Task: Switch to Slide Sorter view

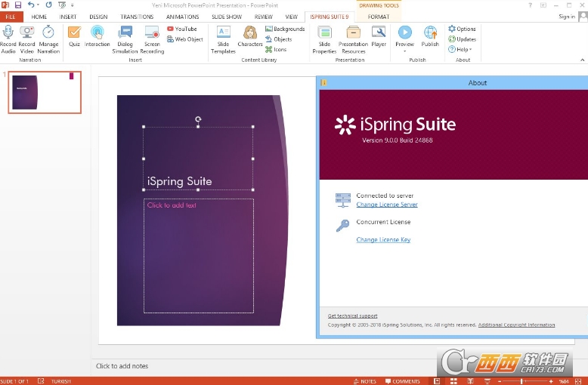Action: pyautogui.click(x=453, y=381)
